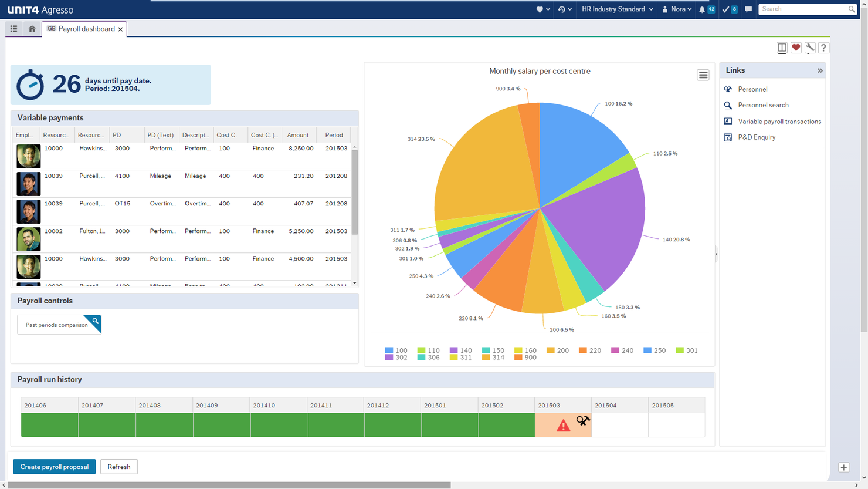Collapse the Links panel with the double chevron
The image size is (868, 489).
(x=820, y=70)
